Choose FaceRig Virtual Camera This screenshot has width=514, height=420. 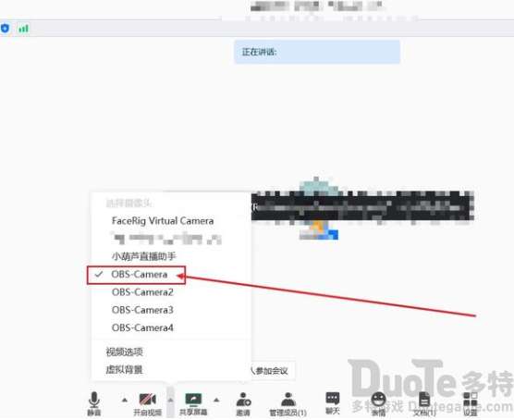(163, 221)
